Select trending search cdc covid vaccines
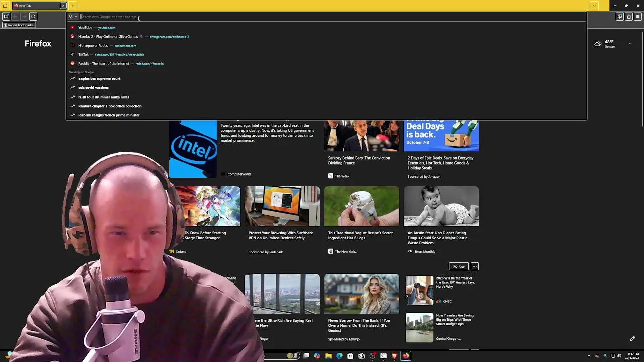Viewport: 644px width, 362px height. click(326, 88)
